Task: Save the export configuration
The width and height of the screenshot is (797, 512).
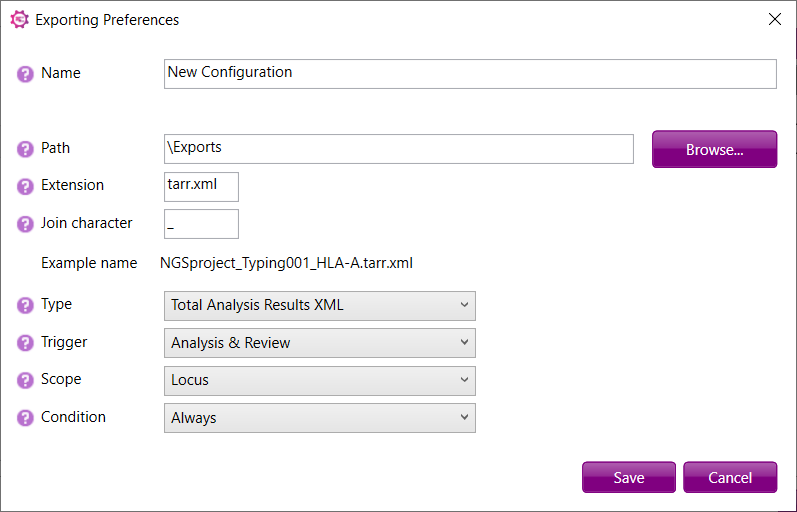Action: (x=629, y=477)
